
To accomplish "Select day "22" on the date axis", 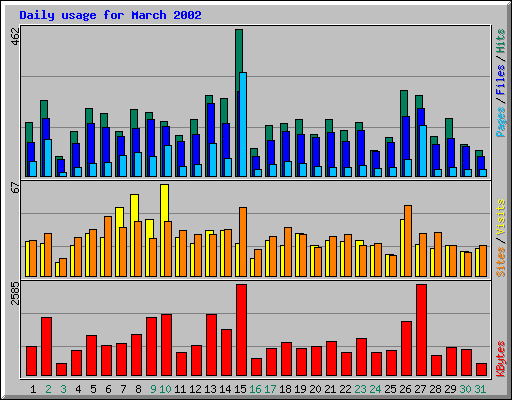I will pos(345,389).
